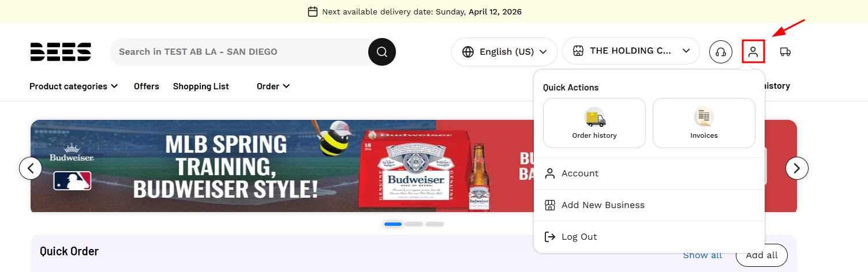Open the delivery truck icon
Viewport: 868px width, 272px height.
point(785,52)
